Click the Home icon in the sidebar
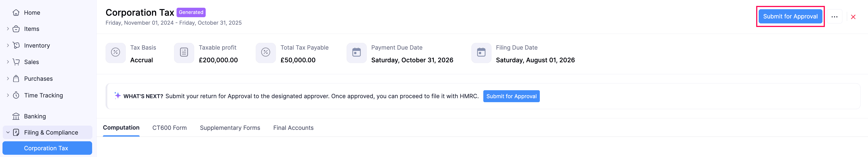868x157 pixels. pyautogui.click(x=16, y=12)
